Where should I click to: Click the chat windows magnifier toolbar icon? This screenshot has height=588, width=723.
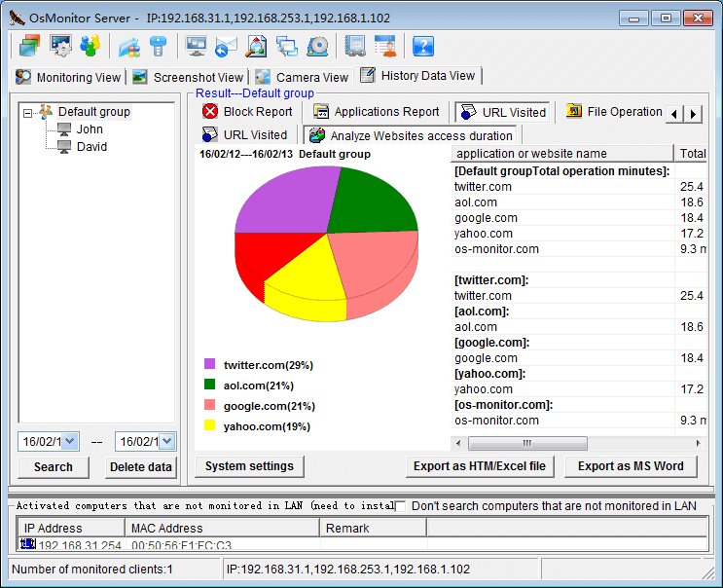(x=287, y=46)
